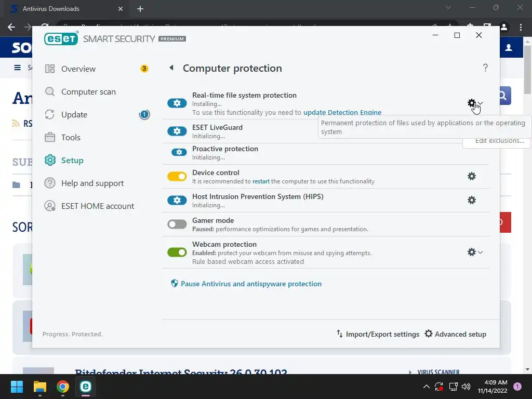Click the Update badge showing 1
Screen dimensions: 532x399
click(x=144, y=115)
